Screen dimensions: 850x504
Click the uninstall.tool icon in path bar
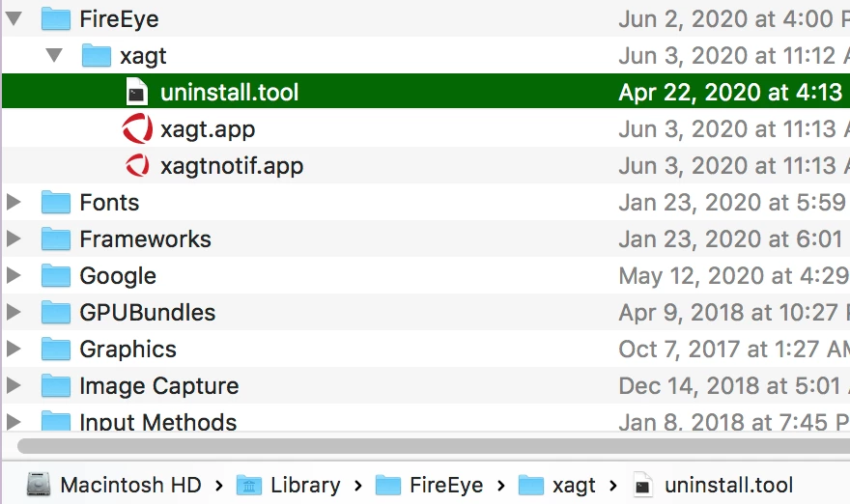coord(642,485)
